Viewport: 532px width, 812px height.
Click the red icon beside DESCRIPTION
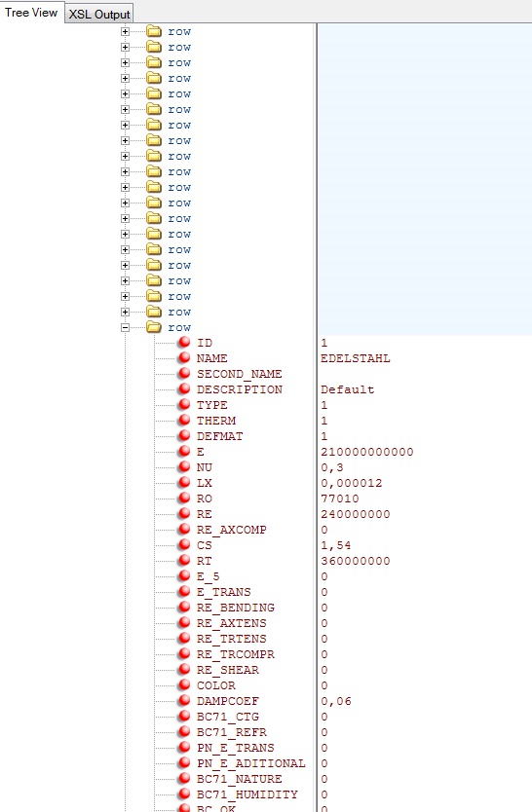[184, 388]
